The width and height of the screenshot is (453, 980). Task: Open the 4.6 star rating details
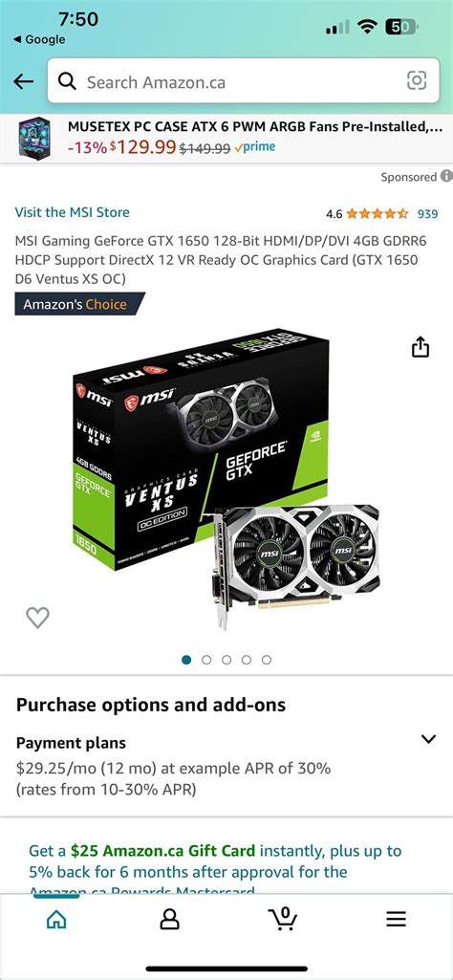coord(367,214)
